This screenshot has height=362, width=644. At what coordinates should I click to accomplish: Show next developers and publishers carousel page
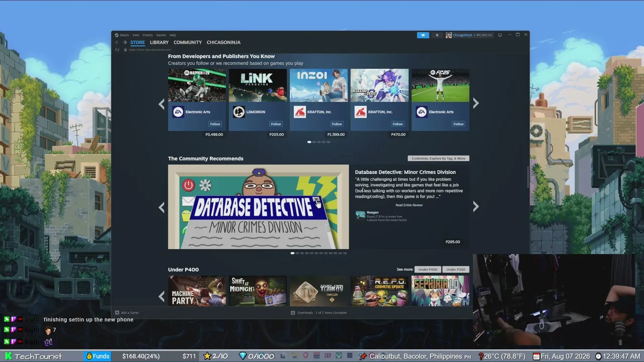click(476, 104)
